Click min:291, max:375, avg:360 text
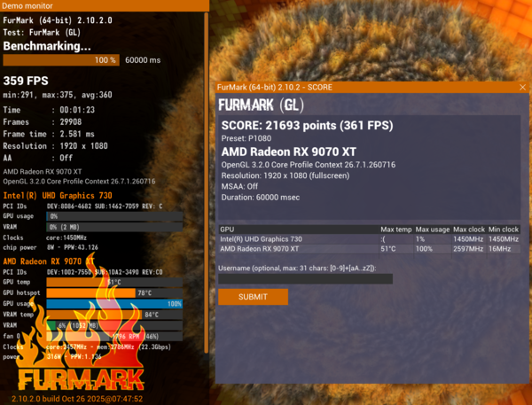Image resolution: width=532 pixels, height=405 pixels. click(x=58, y=95)
